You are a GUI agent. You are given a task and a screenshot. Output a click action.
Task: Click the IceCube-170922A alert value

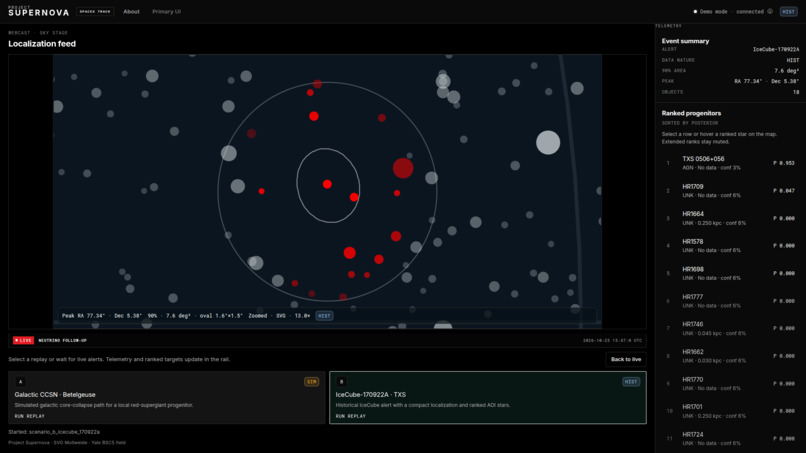tap(776, 49)
